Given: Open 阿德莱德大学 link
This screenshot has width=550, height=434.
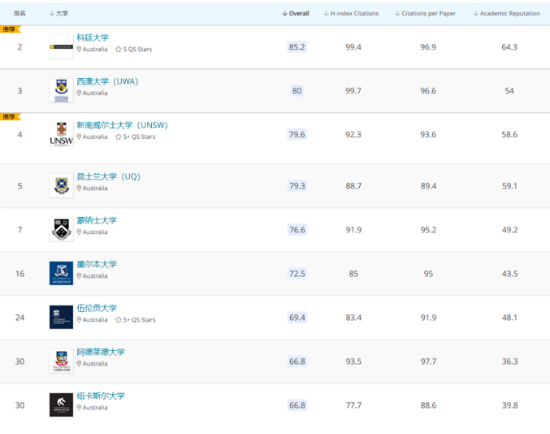Looking at the screenshot, I should 101,352.
